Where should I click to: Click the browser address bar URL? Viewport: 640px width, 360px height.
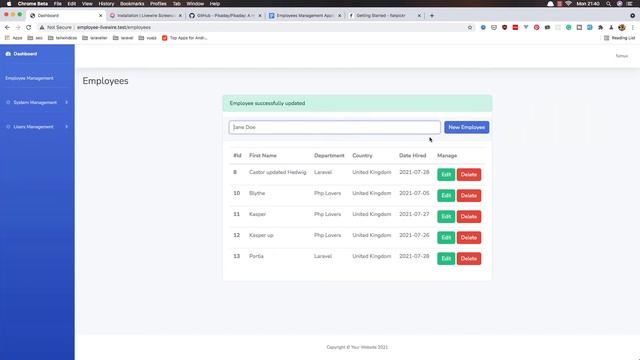click(114, 27)
